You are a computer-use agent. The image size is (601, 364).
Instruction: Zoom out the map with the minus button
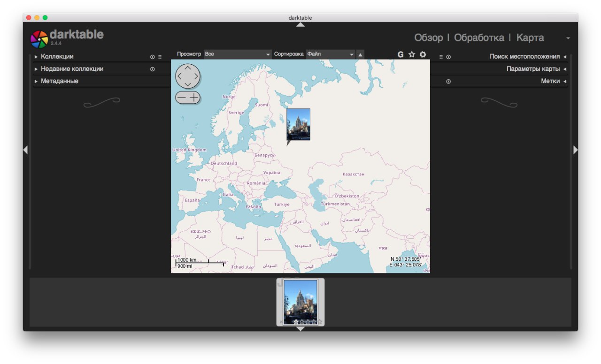coord(181,98)
